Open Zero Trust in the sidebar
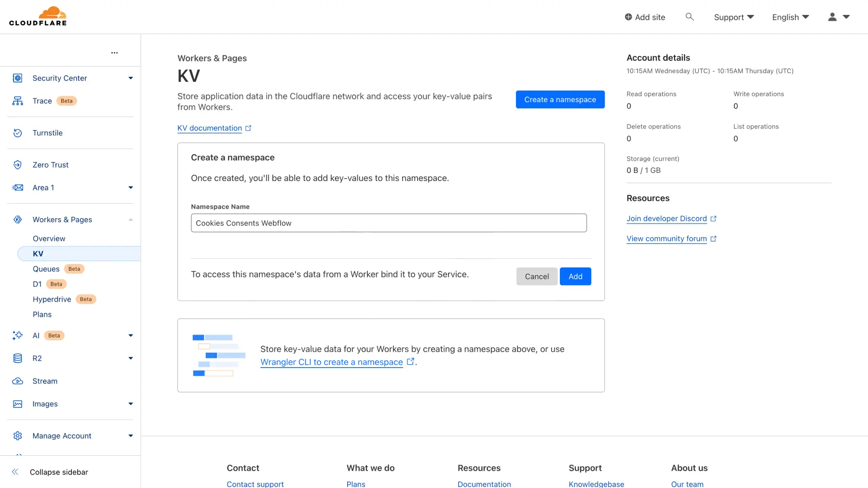The width and height of the screenshot is (868, 488). (51, 165)
